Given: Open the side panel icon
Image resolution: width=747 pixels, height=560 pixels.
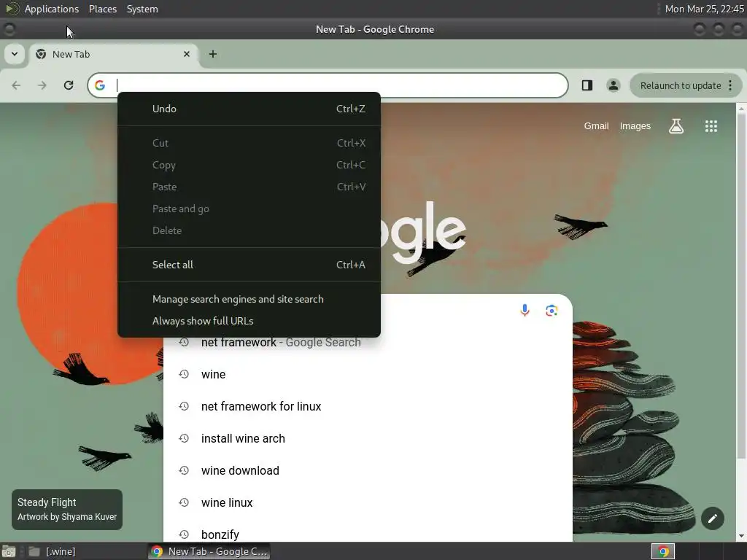Looking at the screenshot, I should 587,85.
